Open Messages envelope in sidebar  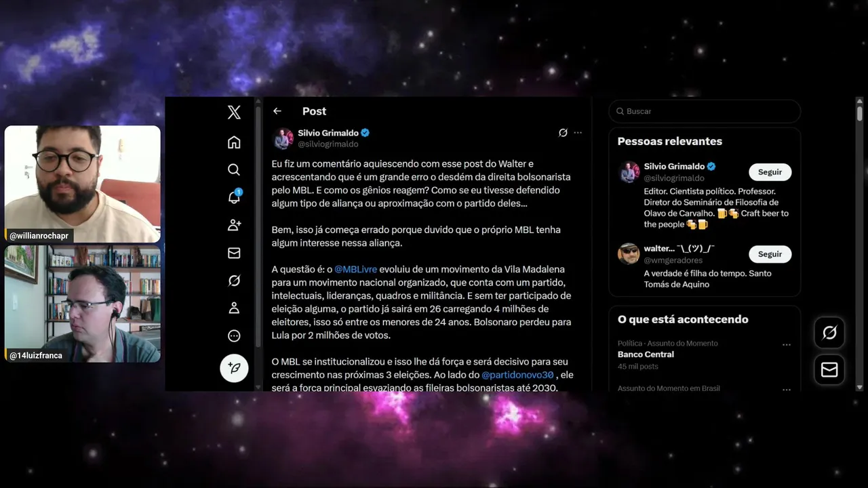(234, 253)
